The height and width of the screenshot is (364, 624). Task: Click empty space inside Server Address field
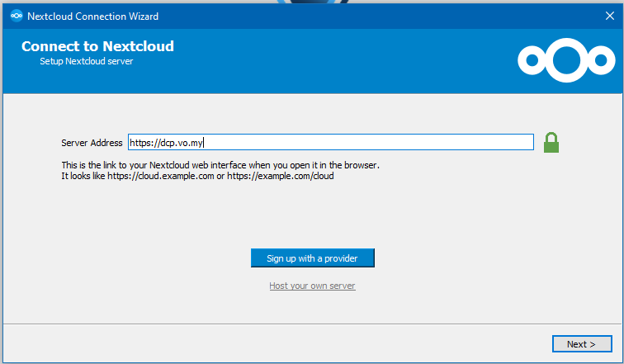coord(371,143)
